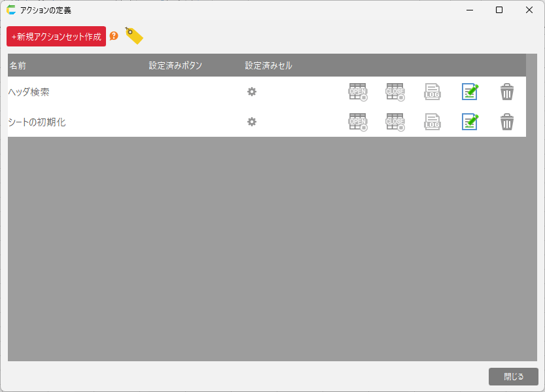Click the yellow tag icon
The width and height of the screenshot is (545, 392).
pos(133,36)
